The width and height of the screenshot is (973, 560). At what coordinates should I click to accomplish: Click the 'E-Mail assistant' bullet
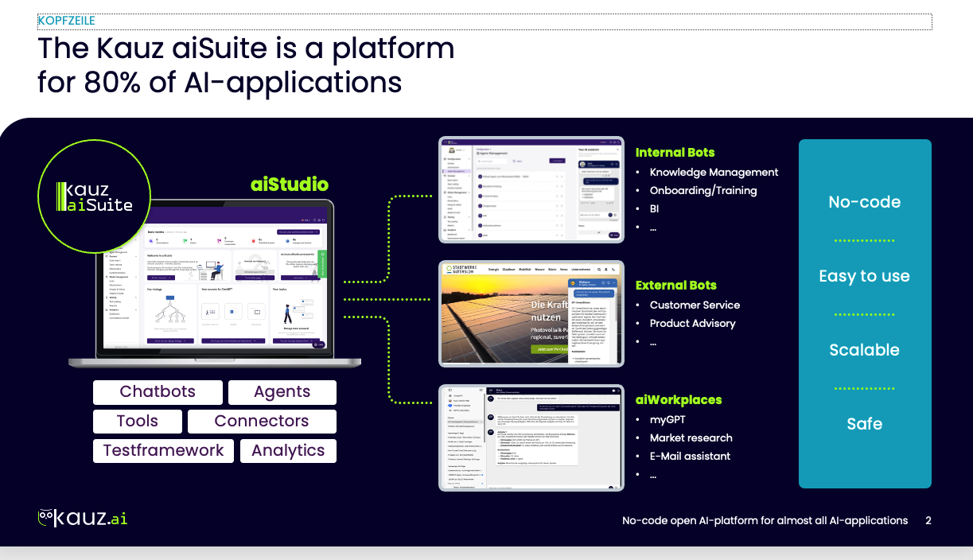pos(690,456)
